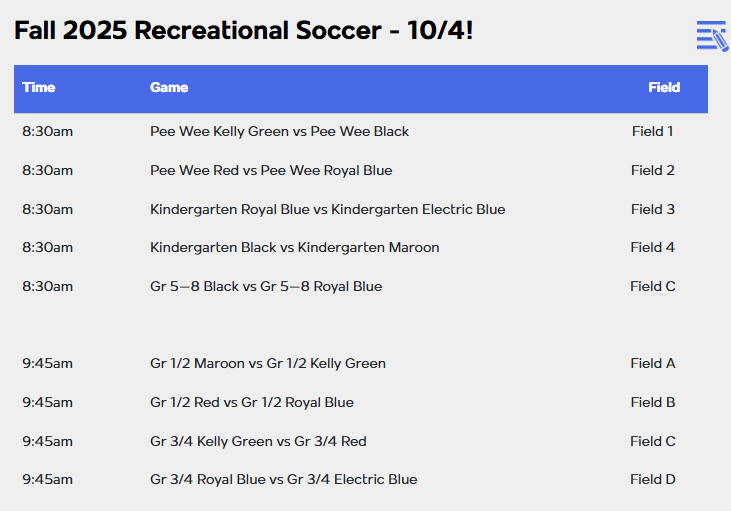
Task: Click Gr 3/4 Kelly Green vs Red game
Action: (258, 441)
